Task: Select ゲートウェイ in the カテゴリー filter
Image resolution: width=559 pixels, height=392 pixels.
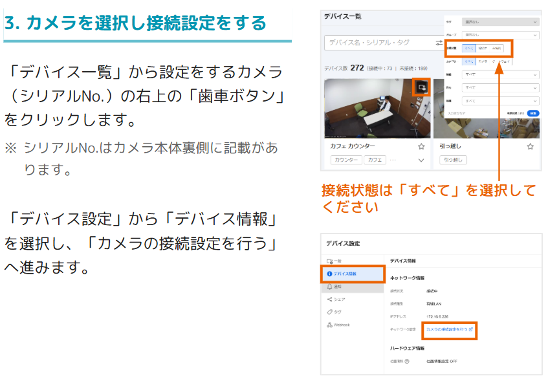Action: 501,61
